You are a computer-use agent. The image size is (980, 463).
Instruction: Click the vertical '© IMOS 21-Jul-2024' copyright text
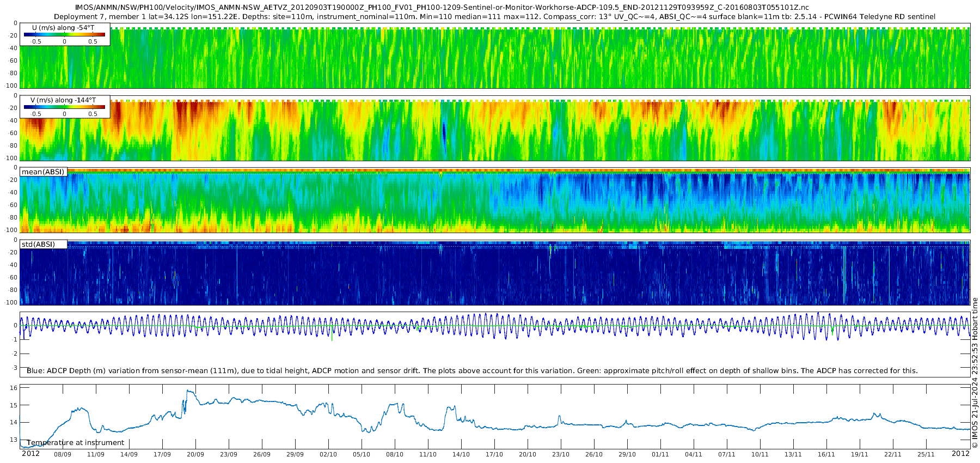[x=975, y=373]
